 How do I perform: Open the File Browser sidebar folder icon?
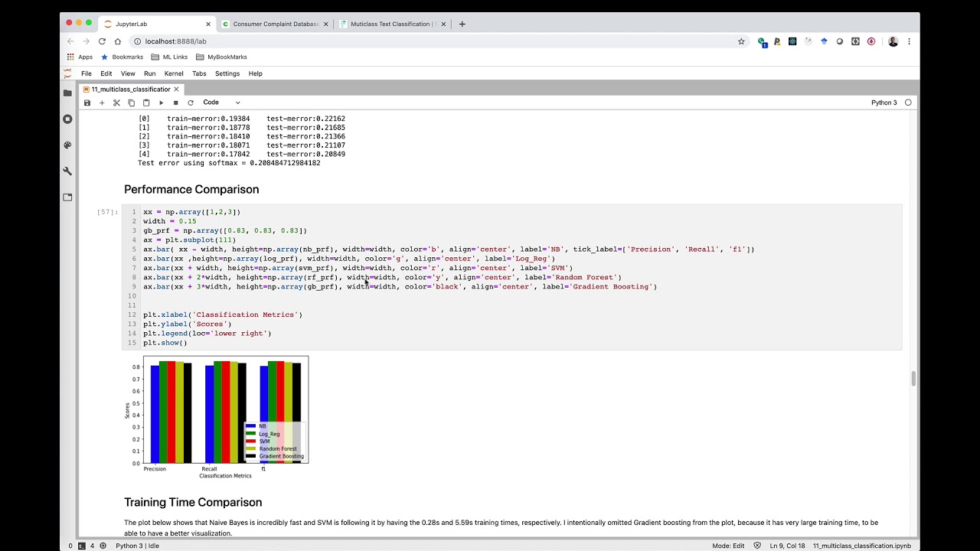point(67,93)
